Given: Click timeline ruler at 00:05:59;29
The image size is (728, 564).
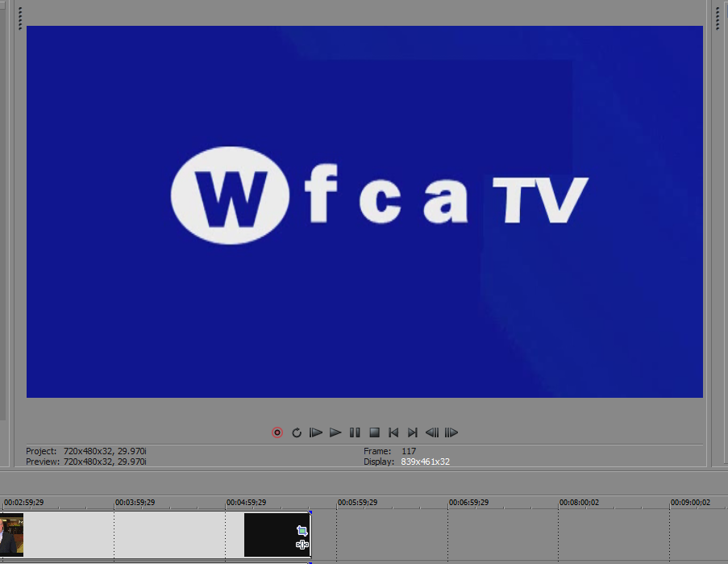Looking at the screenshot, I should (x=357, y=502).
